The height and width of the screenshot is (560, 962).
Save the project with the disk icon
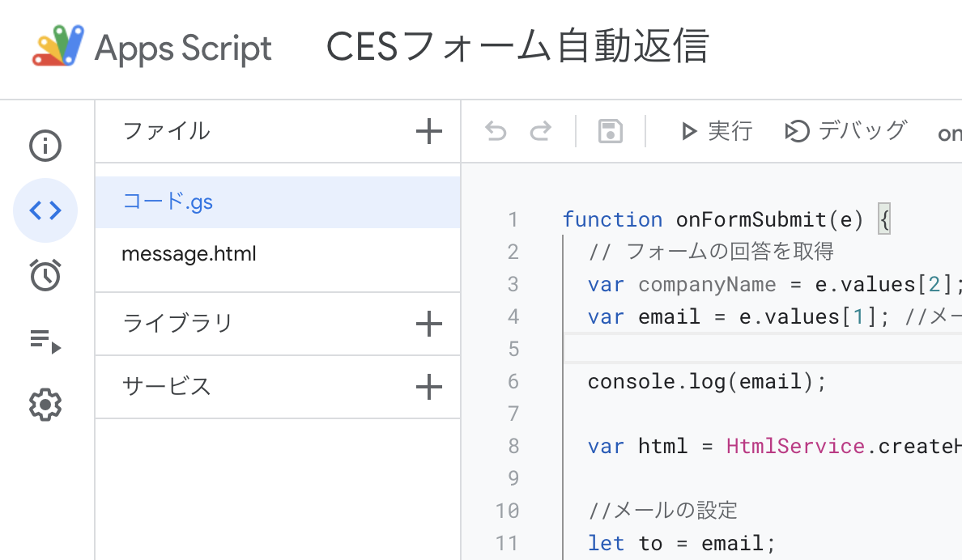coord(610,131)
